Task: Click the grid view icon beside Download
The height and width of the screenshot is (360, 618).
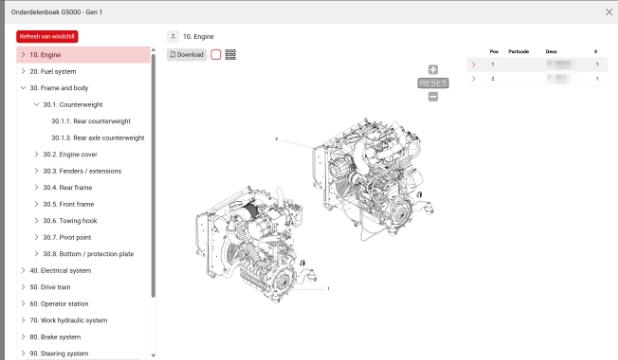Action: tap(231, 54)
